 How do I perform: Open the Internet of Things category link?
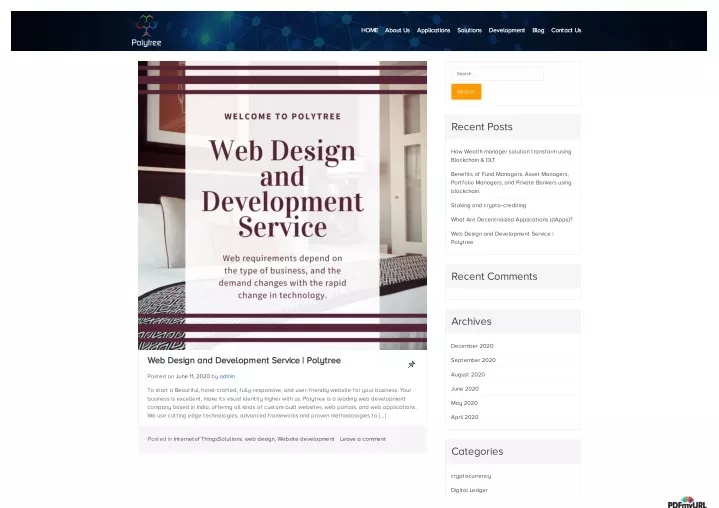194,439
